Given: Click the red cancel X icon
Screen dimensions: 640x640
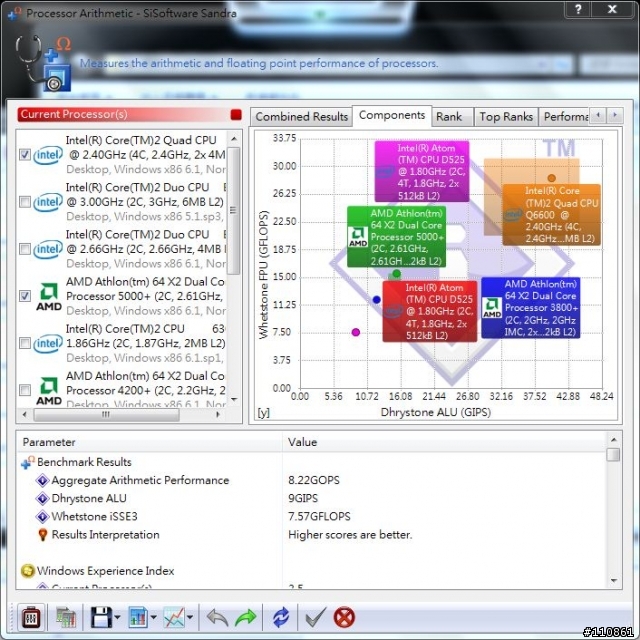Looking at the screenshot, I should coord(344,617).
